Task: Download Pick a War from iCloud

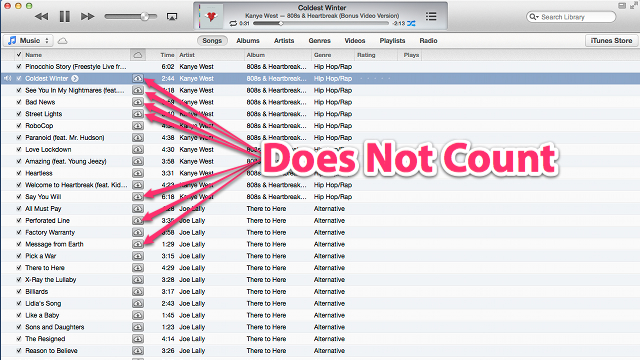Action: [x=138, y=256]
